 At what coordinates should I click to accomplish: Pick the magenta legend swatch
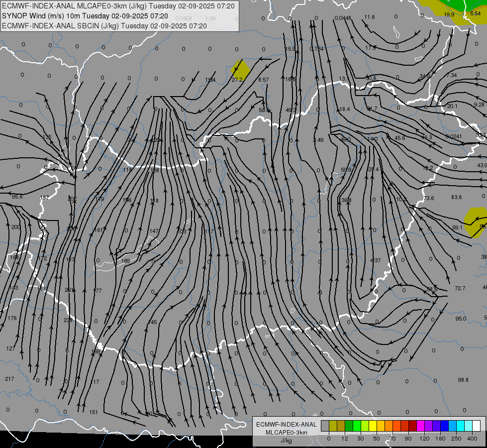click(x=420, y=426)
